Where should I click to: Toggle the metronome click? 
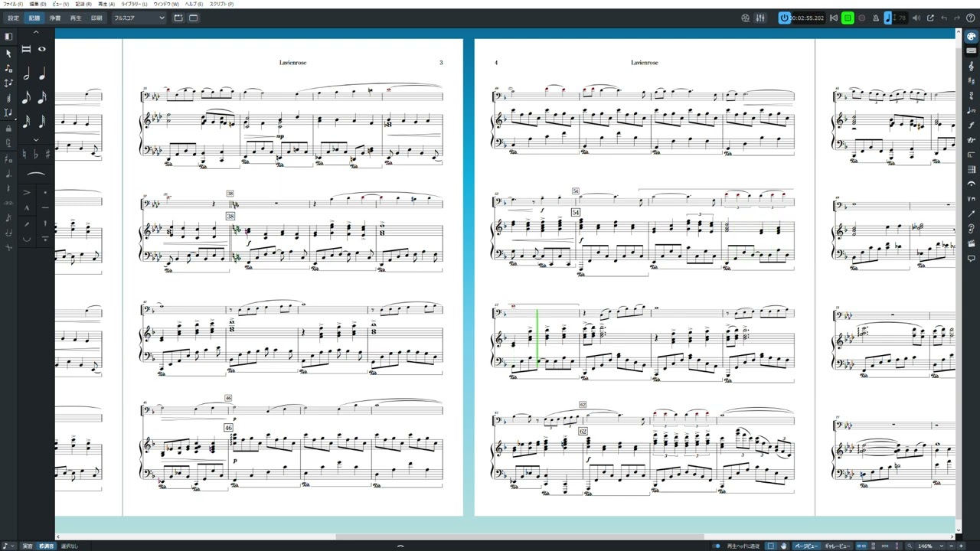[x=876, y=18]
